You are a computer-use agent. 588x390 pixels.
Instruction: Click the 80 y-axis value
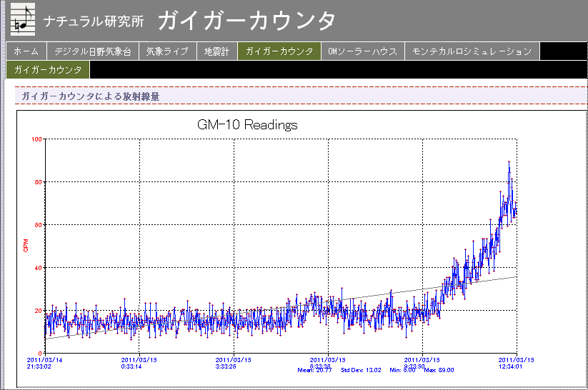pyautogui.click(x=39, y=182)
